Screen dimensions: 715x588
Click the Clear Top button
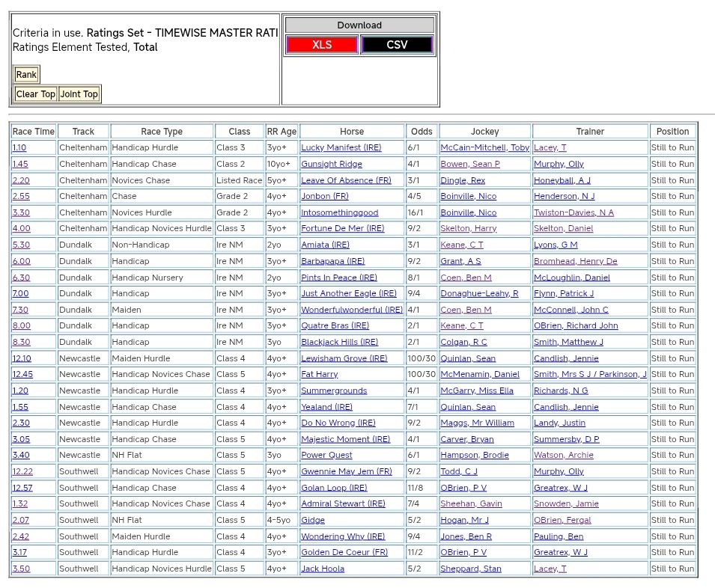pyautogui.click(x=36, y=94)
